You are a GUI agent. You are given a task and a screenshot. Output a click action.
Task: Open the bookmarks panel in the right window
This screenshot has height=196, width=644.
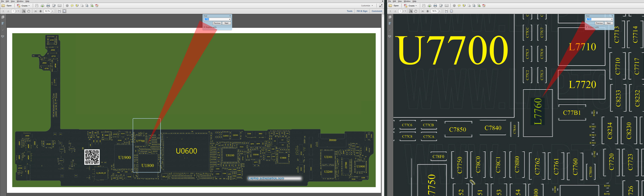pyautogui.click(x=390, y=24)
